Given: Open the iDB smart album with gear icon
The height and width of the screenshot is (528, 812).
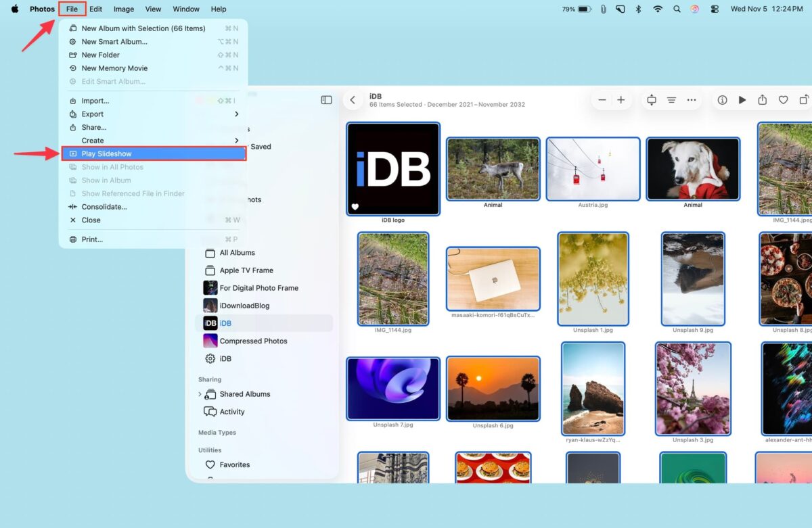Looking at the screenshot, I should [264, 358].
